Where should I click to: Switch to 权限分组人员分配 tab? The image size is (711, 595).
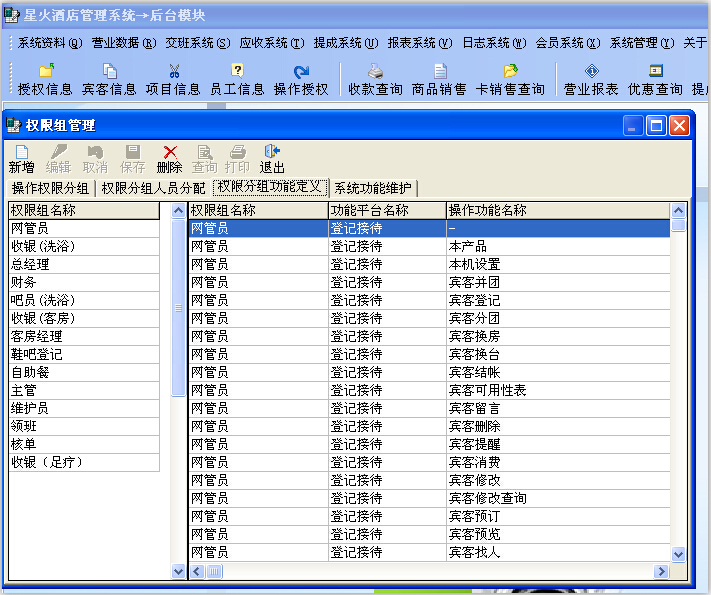(x=153, y=188)
